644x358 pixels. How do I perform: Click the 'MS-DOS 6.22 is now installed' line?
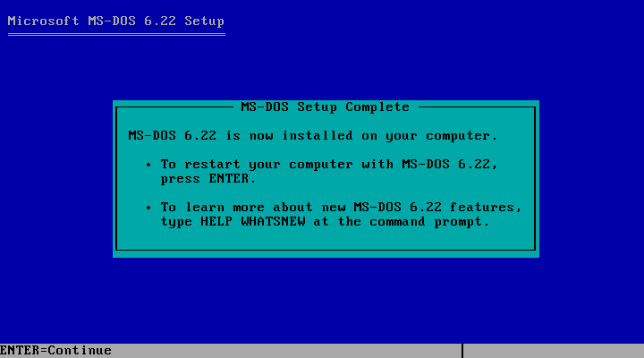(x=313, y=136)
